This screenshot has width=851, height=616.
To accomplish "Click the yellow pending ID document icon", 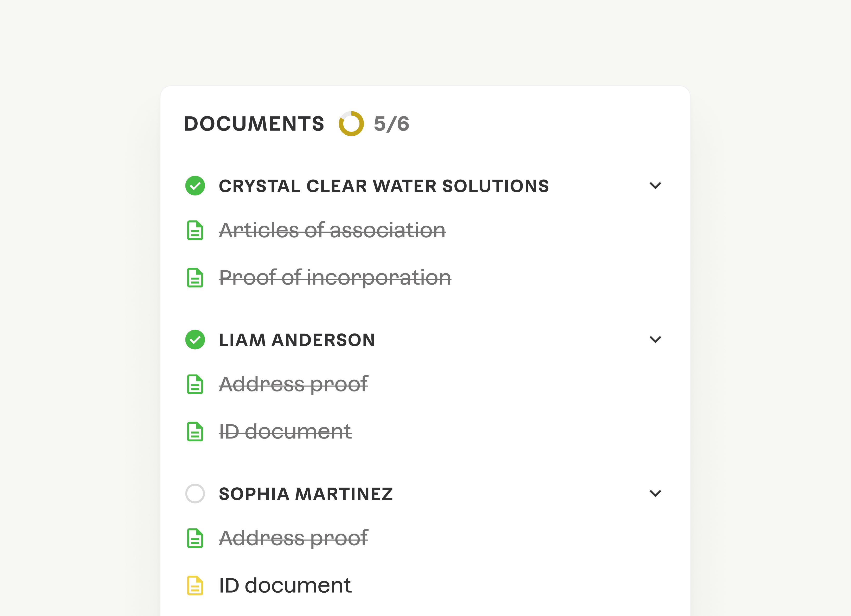I will point(195,586).
